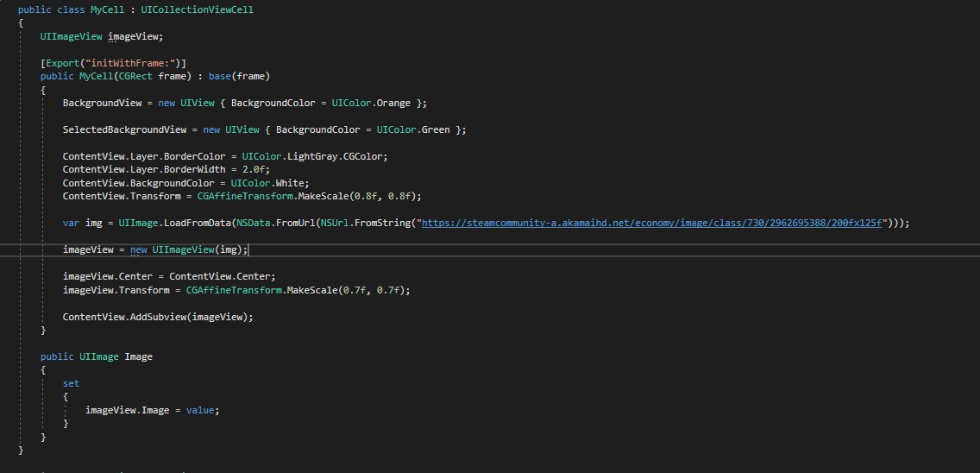Click the Image property name declaration
Viewport: 980px width, 473px height.
(x=138, y=356)
